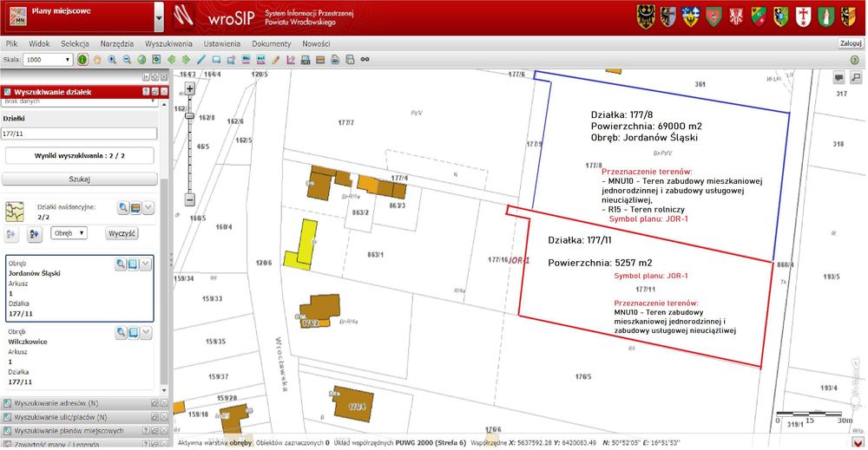
Task: Activate the zoom-in magnifier tool
Action: point(112,60)
